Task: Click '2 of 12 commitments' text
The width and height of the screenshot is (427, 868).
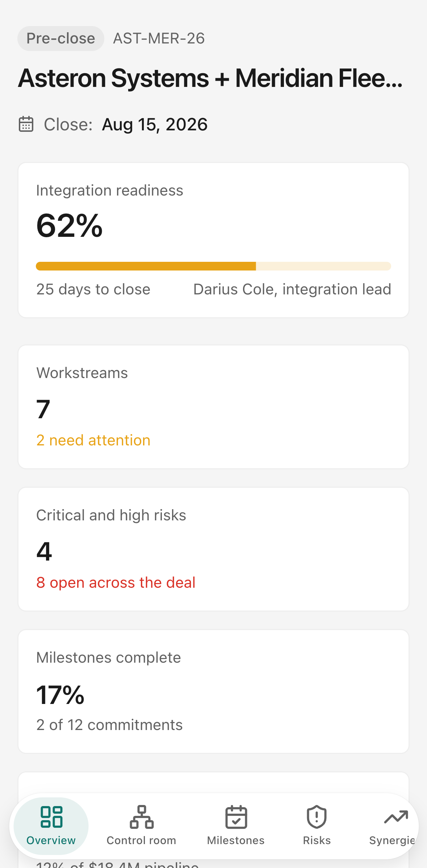Action: click(109, 725)
